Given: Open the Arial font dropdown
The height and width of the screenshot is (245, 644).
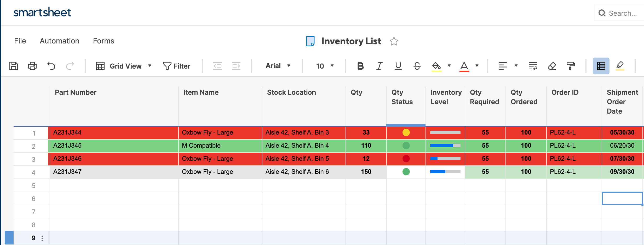Looking at the screenshot, I should point(278,66).
